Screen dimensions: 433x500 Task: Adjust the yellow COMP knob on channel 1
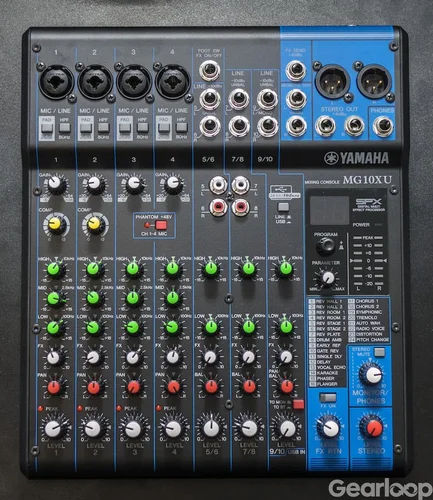(55, 224)
